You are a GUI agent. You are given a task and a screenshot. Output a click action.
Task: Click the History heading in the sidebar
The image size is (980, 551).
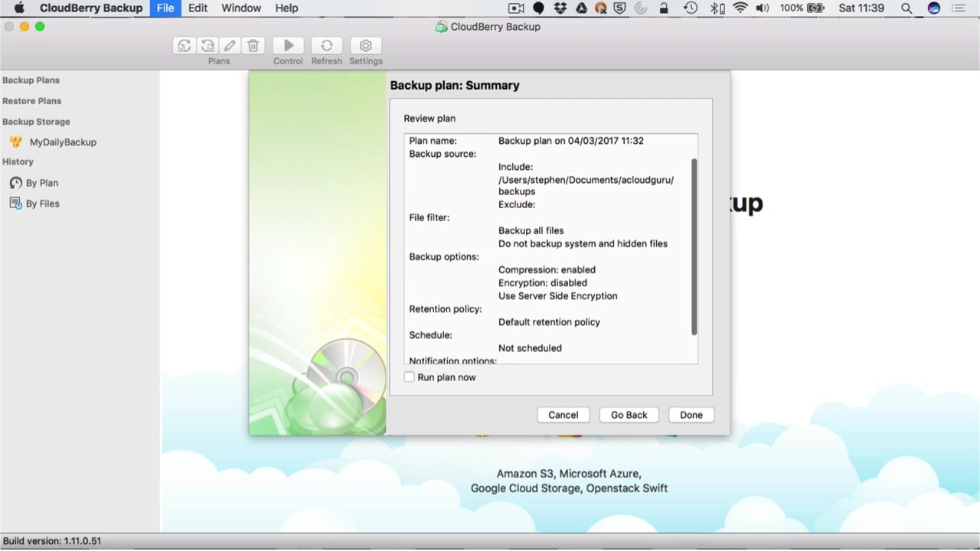pos(18,162)
